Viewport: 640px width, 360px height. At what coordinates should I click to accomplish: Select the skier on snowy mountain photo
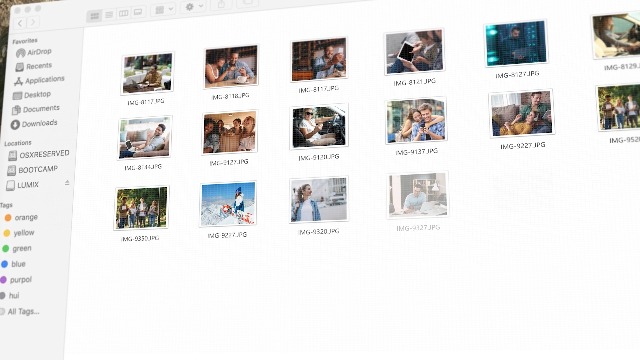228,204
